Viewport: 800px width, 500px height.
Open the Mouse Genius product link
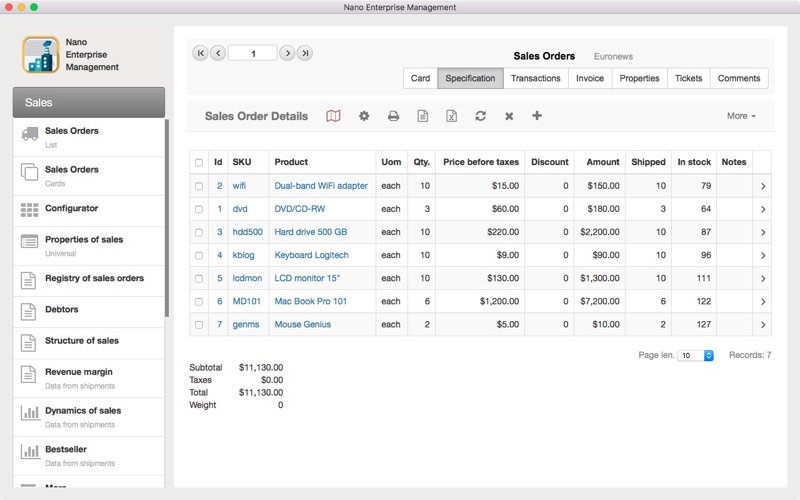(x=303, y=324)
